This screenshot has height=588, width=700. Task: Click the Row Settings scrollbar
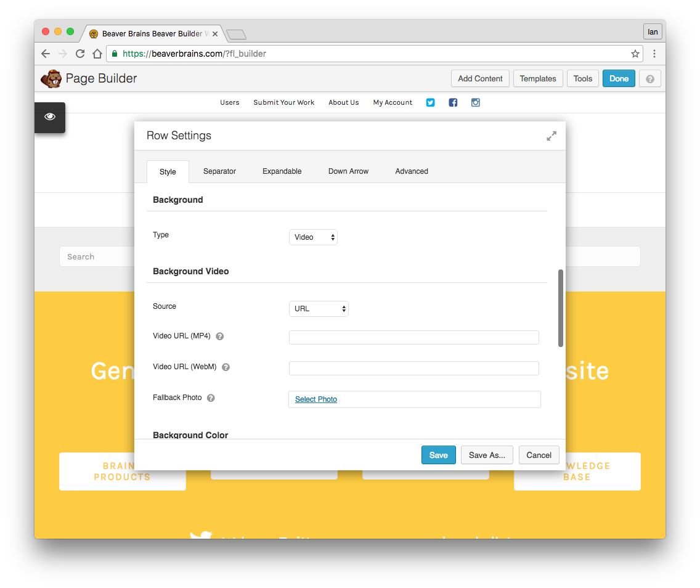pos(561,308)
